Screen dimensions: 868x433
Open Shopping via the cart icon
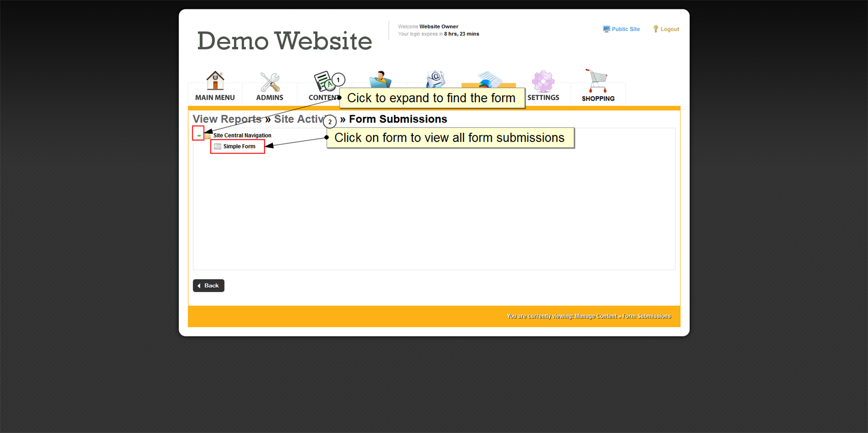(597, 81)
